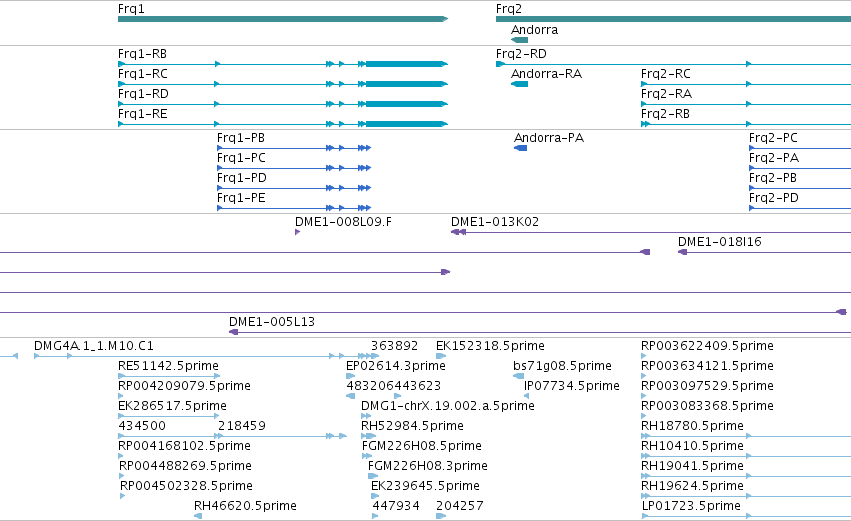Click the RP003083368.5prime label
851x521 pixels.
coord(707,406)
